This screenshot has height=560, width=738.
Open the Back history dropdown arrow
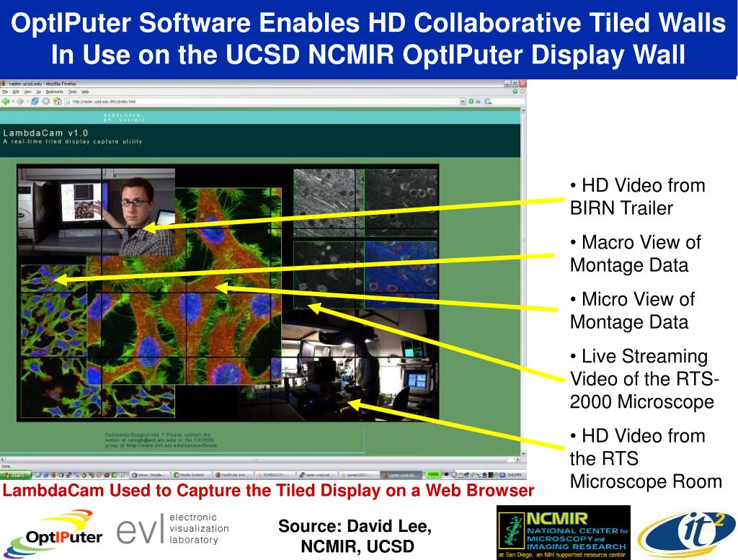click(x=13, y=101)
